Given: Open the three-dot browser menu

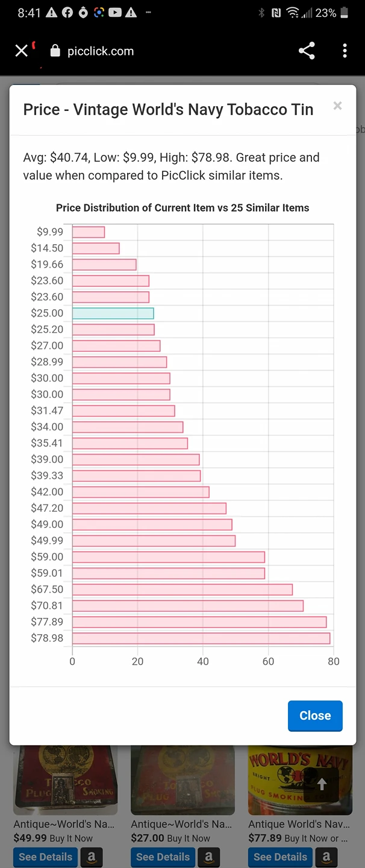Looking at the screenshot, I should pos(345,51).
